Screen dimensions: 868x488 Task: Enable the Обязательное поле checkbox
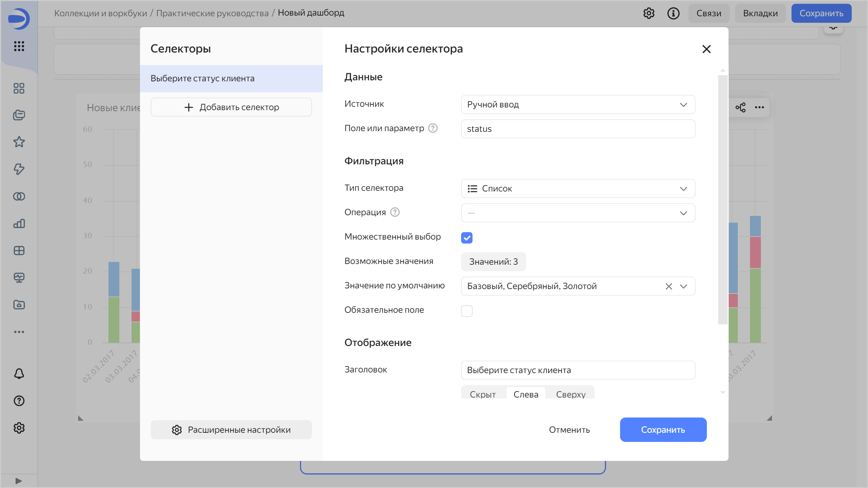[x=467, y=311]
